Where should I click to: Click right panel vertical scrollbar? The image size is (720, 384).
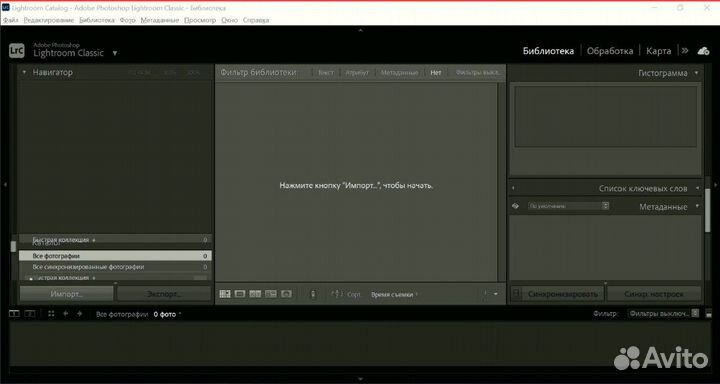tap(708, 209)
